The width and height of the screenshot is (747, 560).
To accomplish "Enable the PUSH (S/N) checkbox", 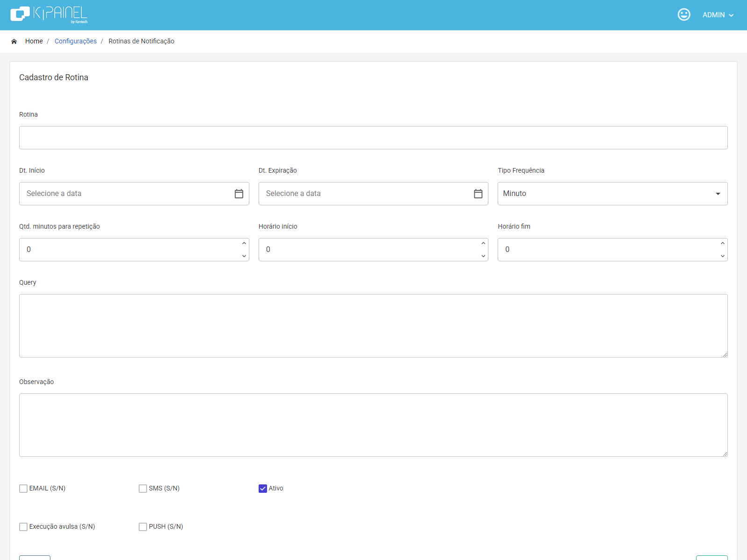I will (143, 527).
